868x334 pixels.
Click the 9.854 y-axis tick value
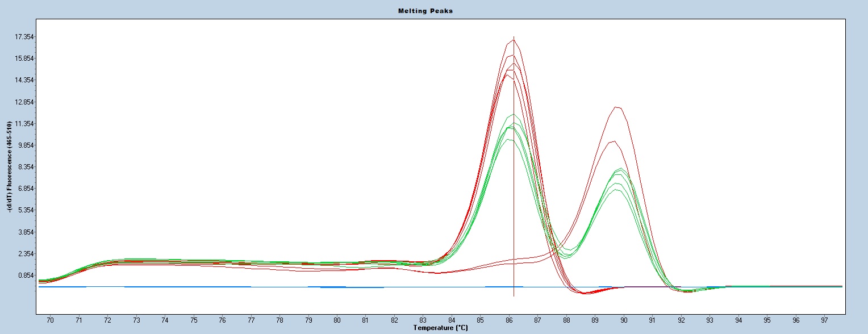click(x=24, y=145)
